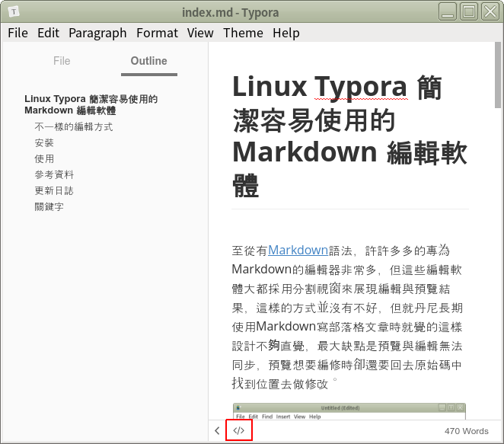Go to 更新日誌 outline entry
This screenshot has width=504, height=444.
[54, 190]
